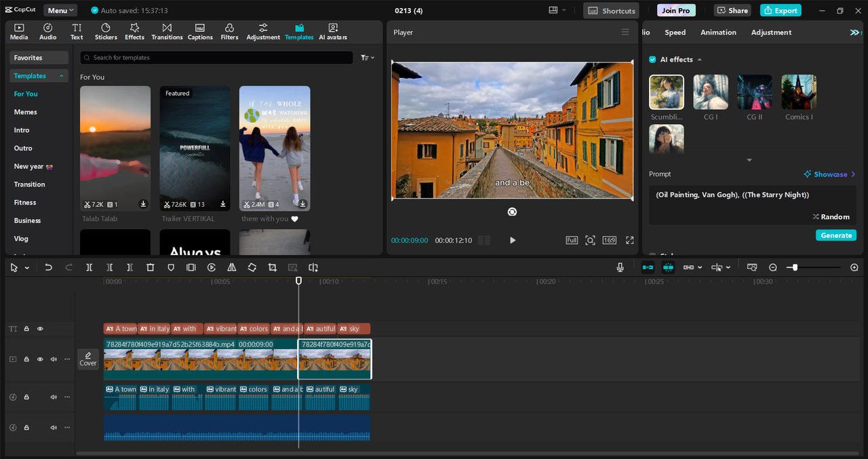
Task: Lock the main video track
Action: point(26,359)
